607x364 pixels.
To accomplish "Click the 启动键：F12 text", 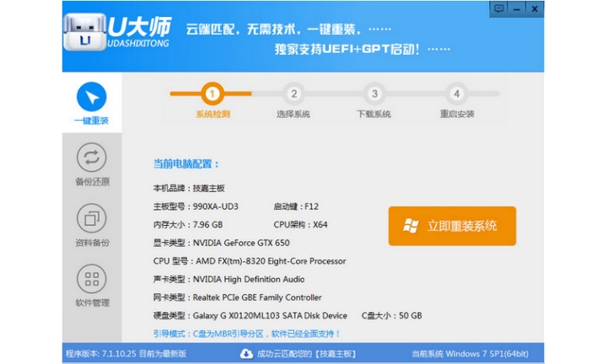I will coord(296,206).
